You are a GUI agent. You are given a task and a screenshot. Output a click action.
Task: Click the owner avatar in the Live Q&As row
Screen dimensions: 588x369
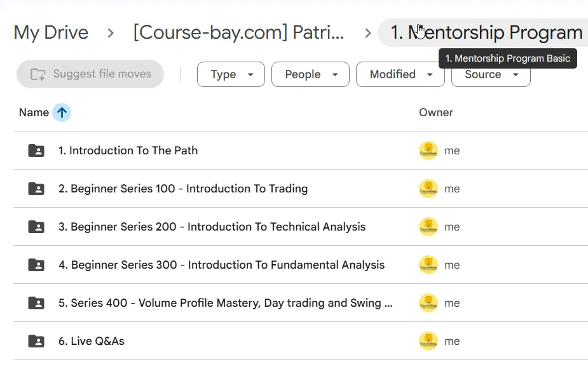coord(428,341)
